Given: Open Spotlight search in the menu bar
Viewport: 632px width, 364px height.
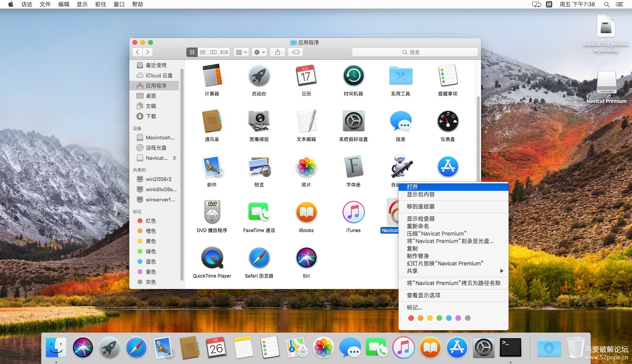Looking at the screenshot, I should (607, 4).
